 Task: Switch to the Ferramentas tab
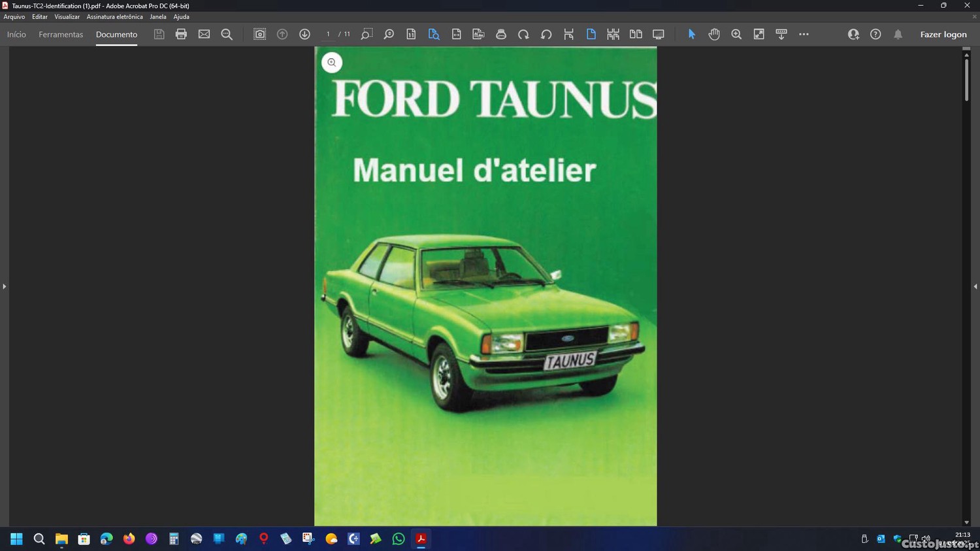(61, 35)
